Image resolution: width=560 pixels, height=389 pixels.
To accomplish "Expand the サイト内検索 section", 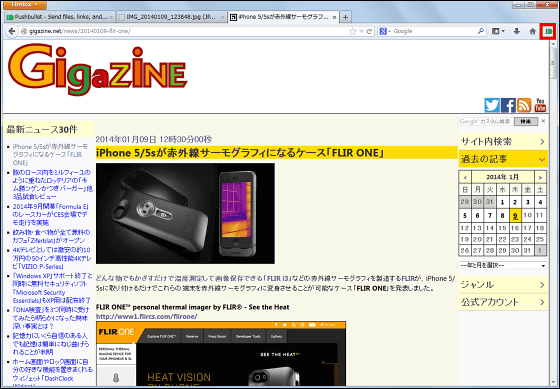I will pos(503,142).
